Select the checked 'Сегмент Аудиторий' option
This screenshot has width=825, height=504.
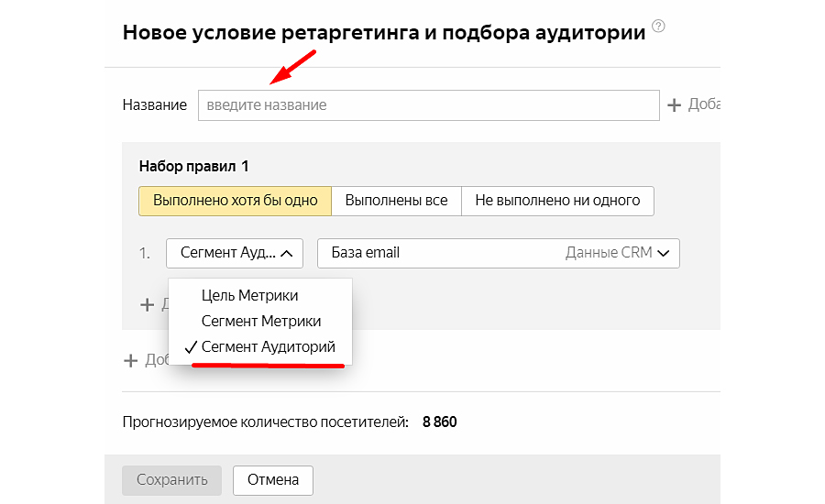point(268,348)
